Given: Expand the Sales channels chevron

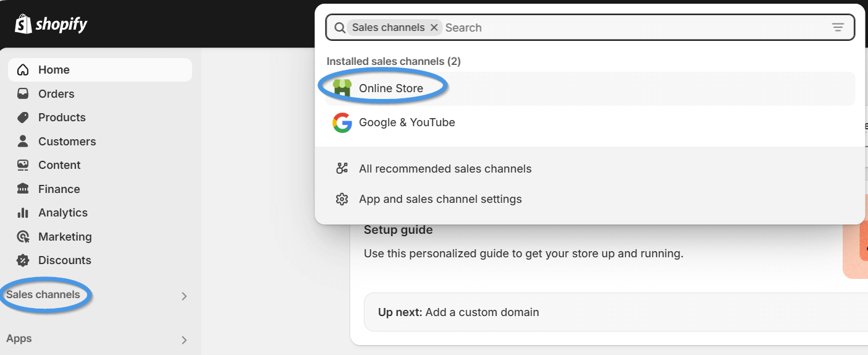Looking at the screenshot, I should click(184, 296).
